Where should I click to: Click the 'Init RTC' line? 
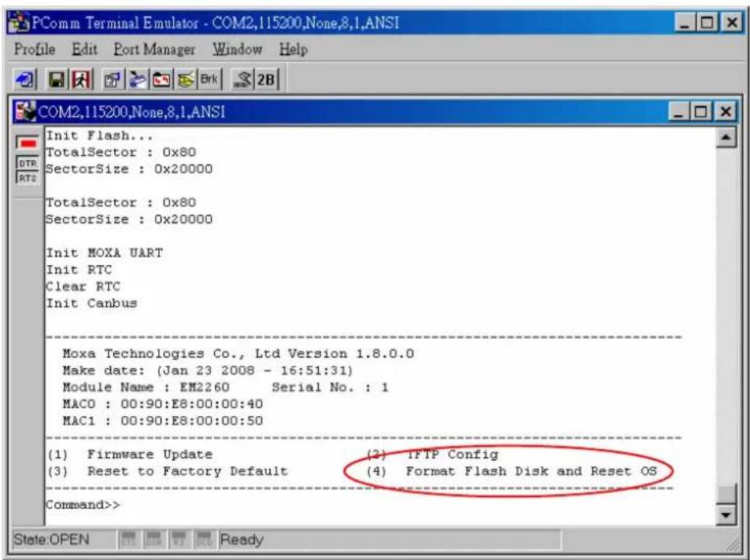(79, 269)
